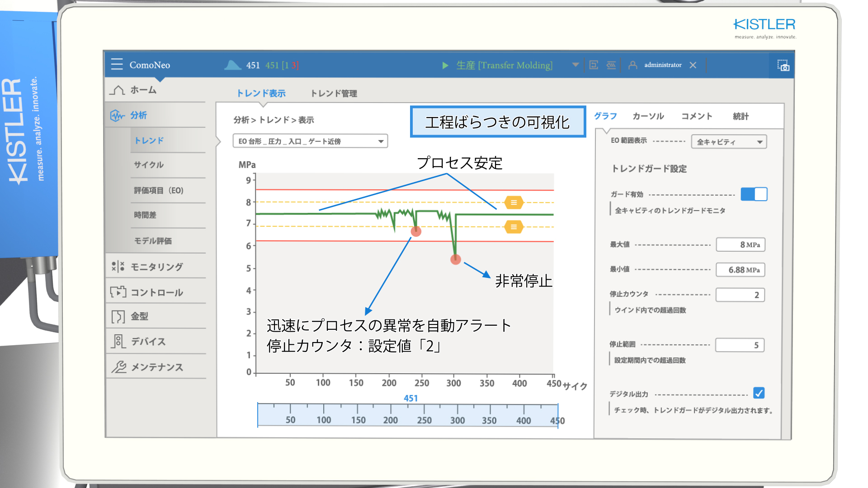The width and height of the screenshot is (868, 488).
Task: Open the hamburger menu icon
Action: point(117,65)
